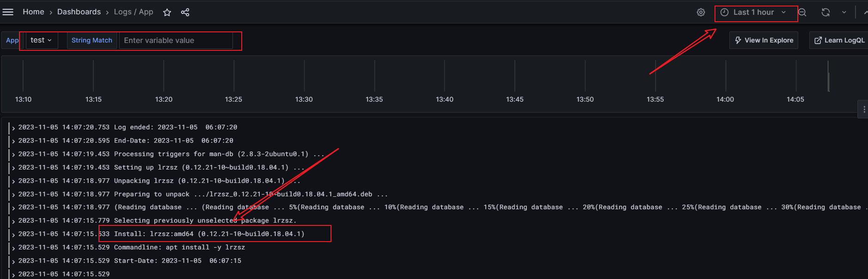
Task: Click the String Match variable value field
Action: 176,40
